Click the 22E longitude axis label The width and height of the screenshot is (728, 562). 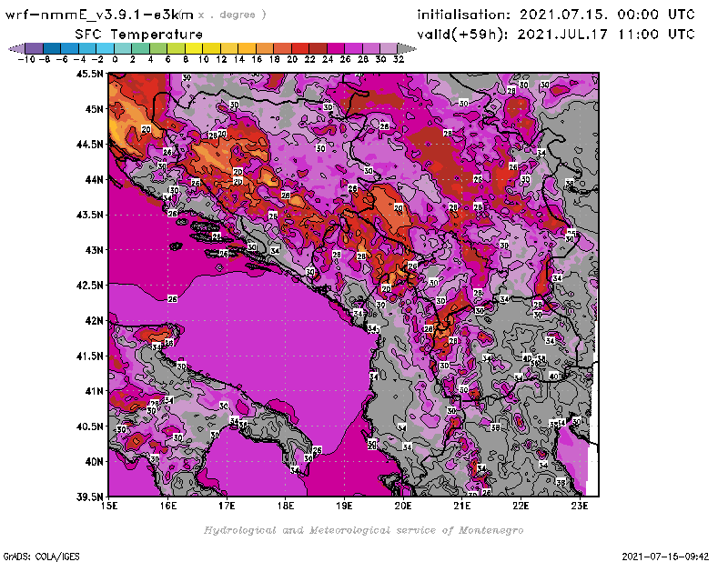[521, 506]
